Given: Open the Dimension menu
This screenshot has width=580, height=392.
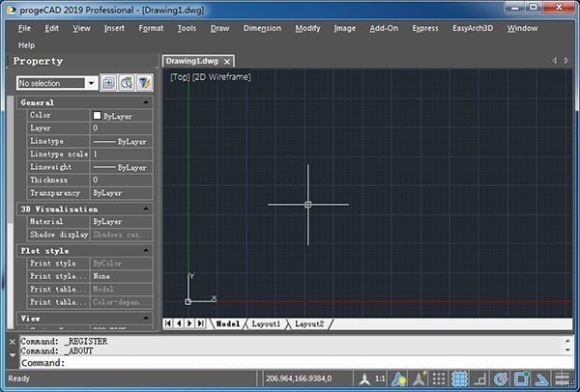Looking at the screenshot, I should point(262,28).
